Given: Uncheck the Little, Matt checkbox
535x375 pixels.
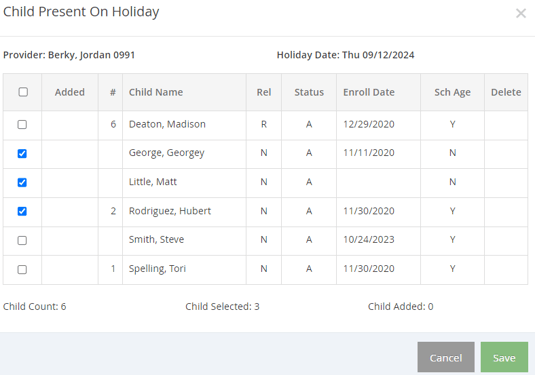Looking at the screenshot, I should (22, 183).
